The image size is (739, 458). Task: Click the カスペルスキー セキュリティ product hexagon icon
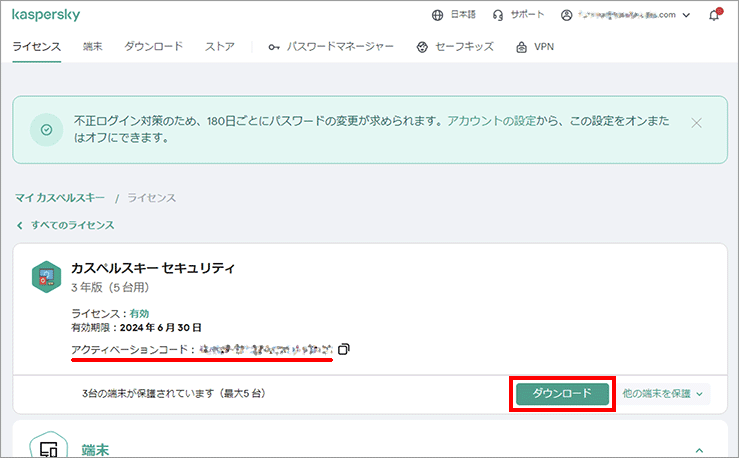point(46,277)
